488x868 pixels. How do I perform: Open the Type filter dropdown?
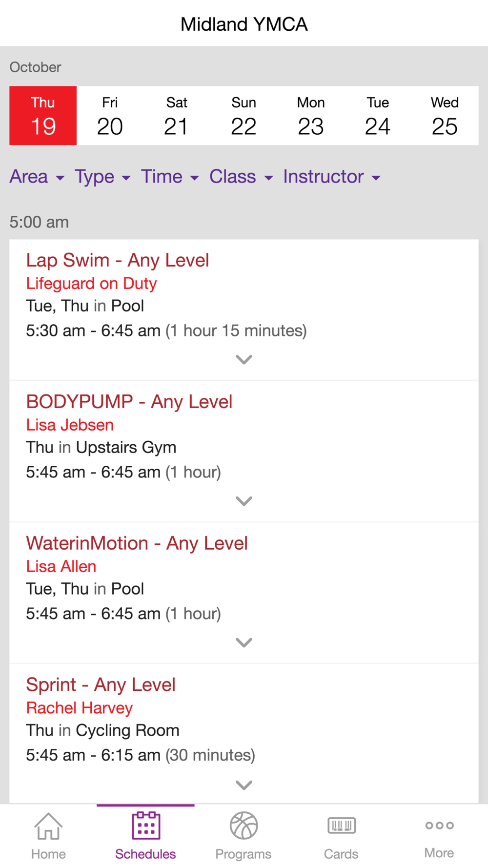[102, 177]
